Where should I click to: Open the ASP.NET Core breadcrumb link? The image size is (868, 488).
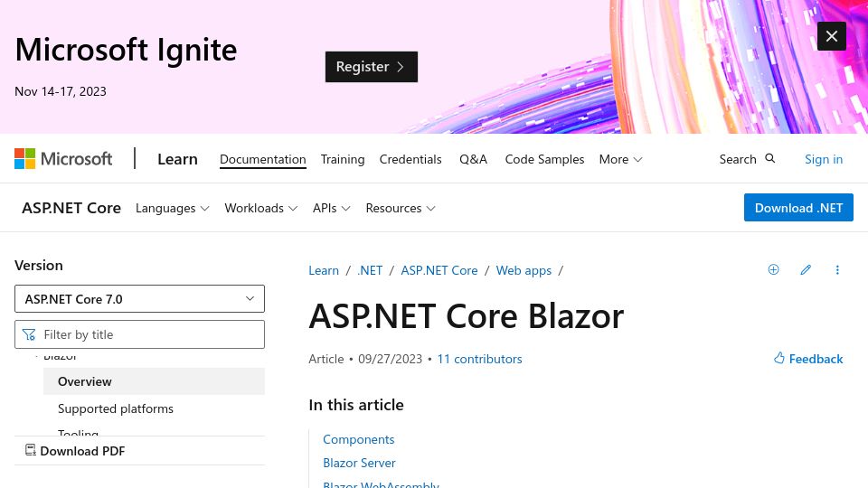(x=439, y=270)
